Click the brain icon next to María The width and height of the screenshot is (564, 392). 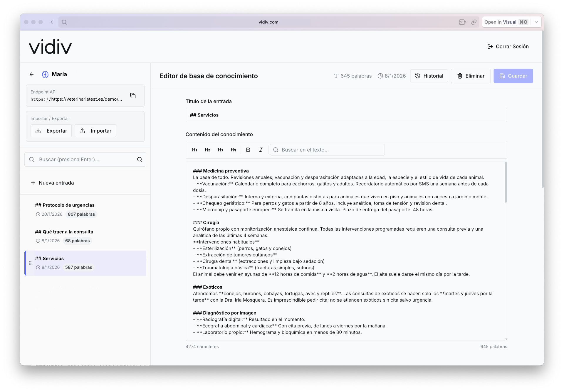45,75
